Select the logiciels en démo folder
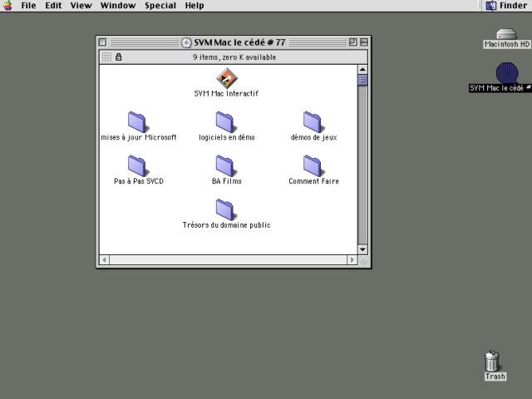 [224, 122]
